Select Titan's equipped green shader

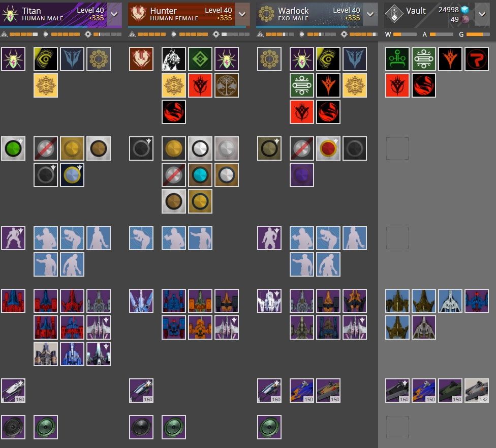[x=13, y=148]
